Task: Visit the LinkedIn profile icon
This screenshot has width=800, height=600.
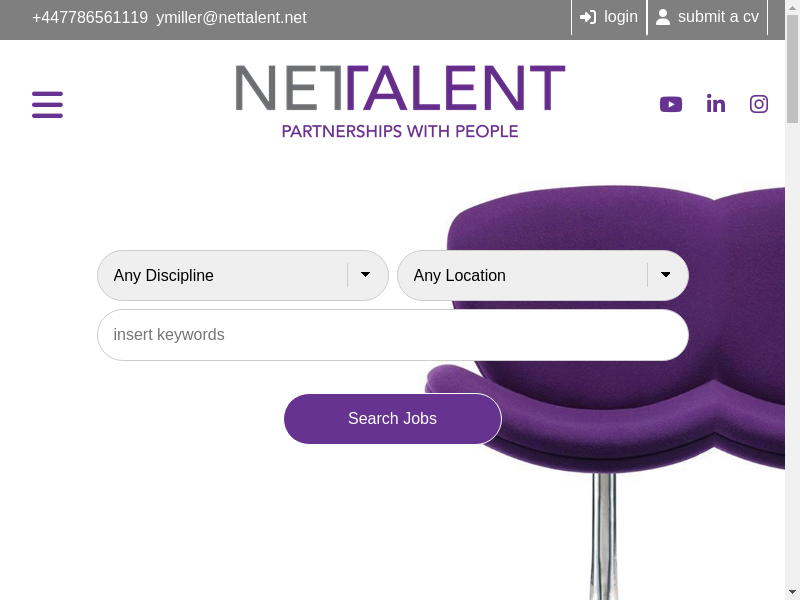Action: (716, 104)
